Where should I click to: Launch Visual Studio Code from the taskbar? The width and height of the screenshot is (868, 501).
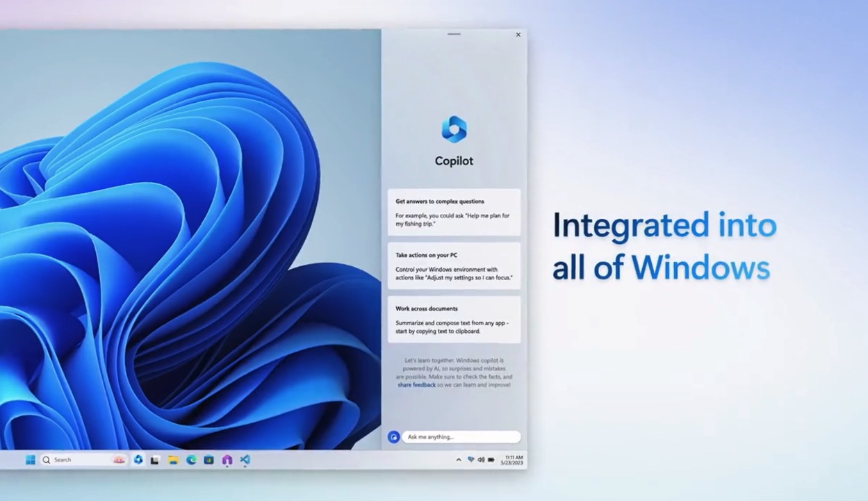245,460
